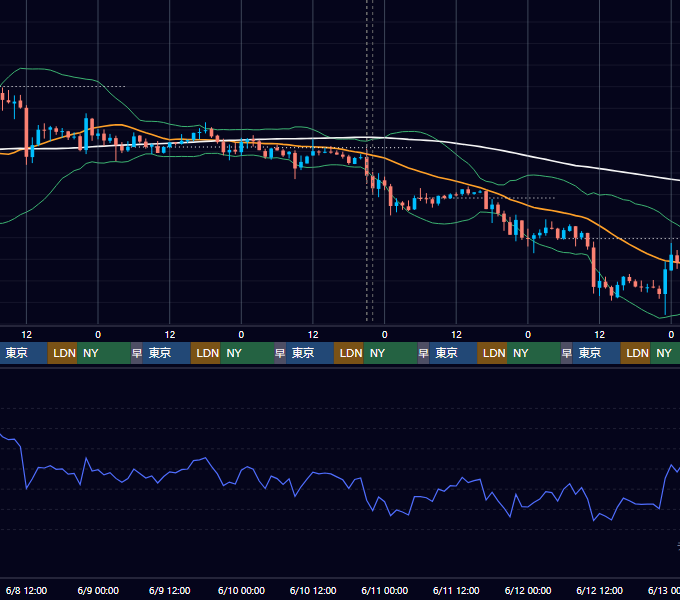Click the 6/11 00:00 date label
This screenshot has height=600, width=680.
(x=385, y=590)
